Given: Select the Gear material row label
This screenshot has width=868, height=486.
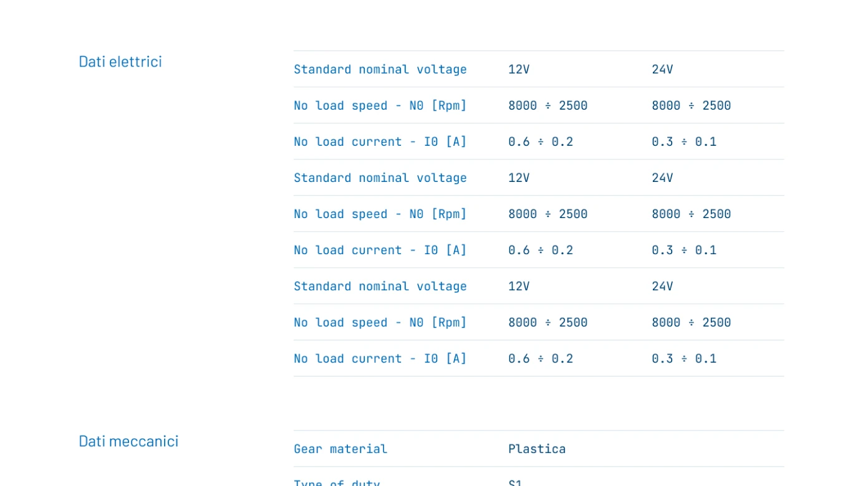Looking at the screenshot, I should pos(340,449).
